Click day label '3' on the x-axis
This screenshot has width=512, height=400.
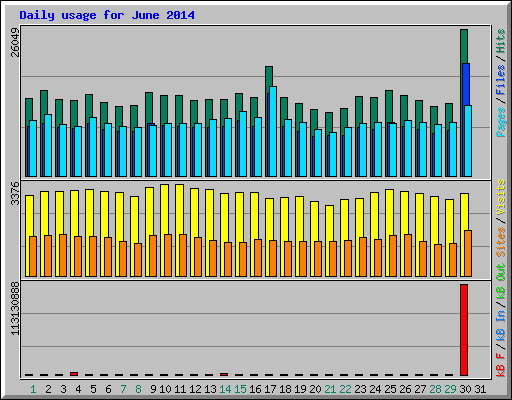pos(63,389)
